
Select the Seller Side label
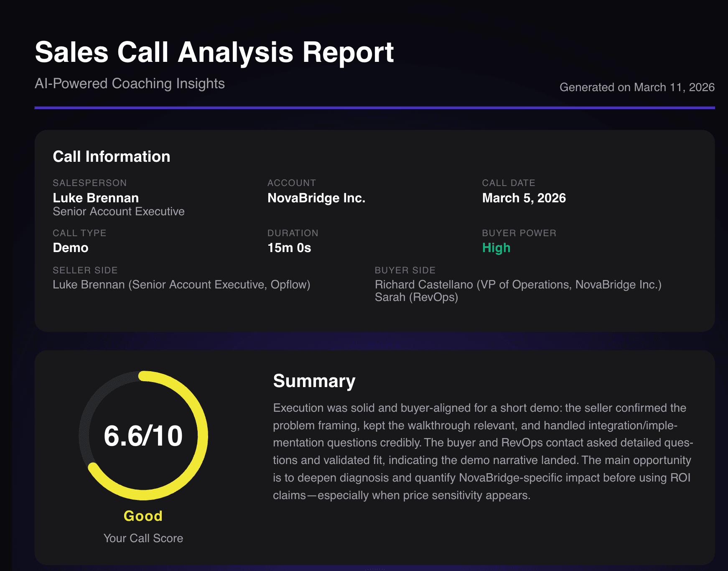(x=85, y=270)
